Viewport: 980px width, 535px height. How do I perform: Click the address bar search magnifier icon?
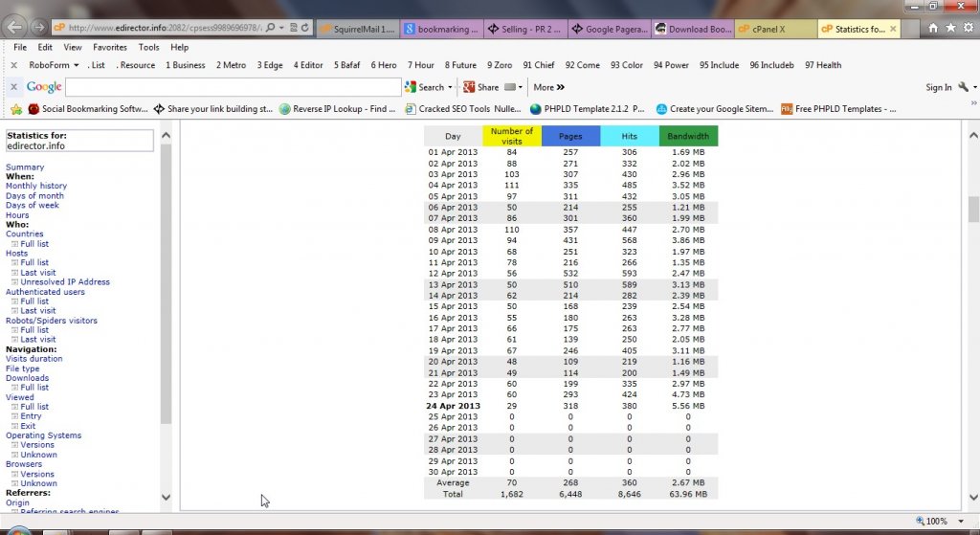[x=271, y=28]
